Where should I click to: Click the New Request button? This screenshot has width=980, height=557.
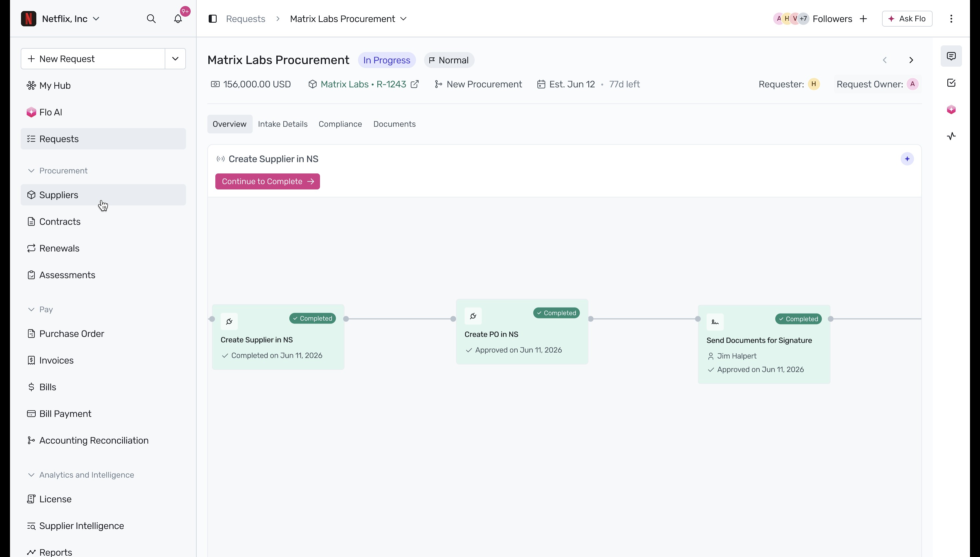[x=93, y=59]
